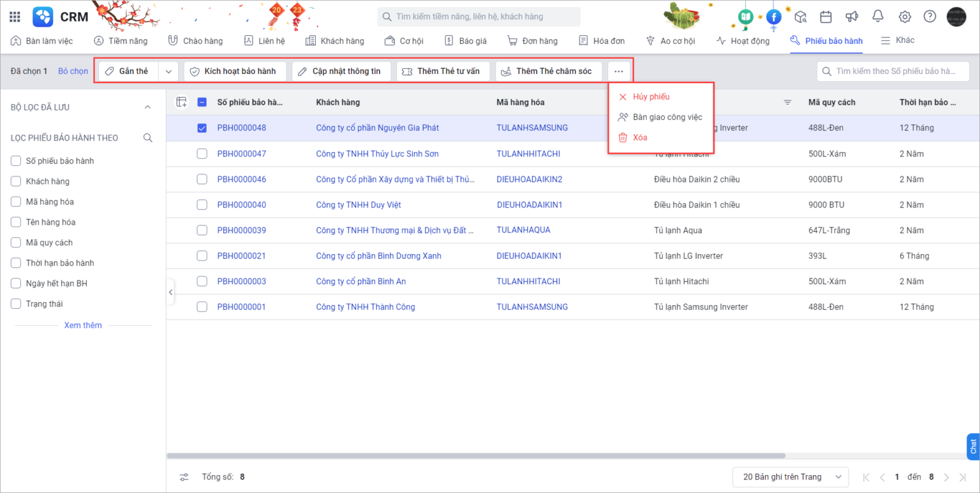Switch to the Bàn làm việc tab
The width and height of the screenshot is (980, 493).
pyautogui.click(x=42, y=41)
